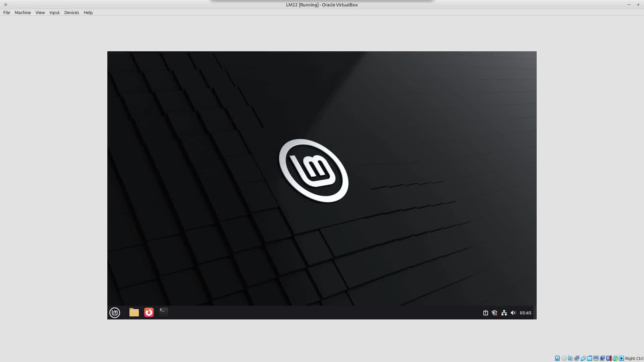
Task: Open the Terminal from the panel
Action: (x=163, y=312)
